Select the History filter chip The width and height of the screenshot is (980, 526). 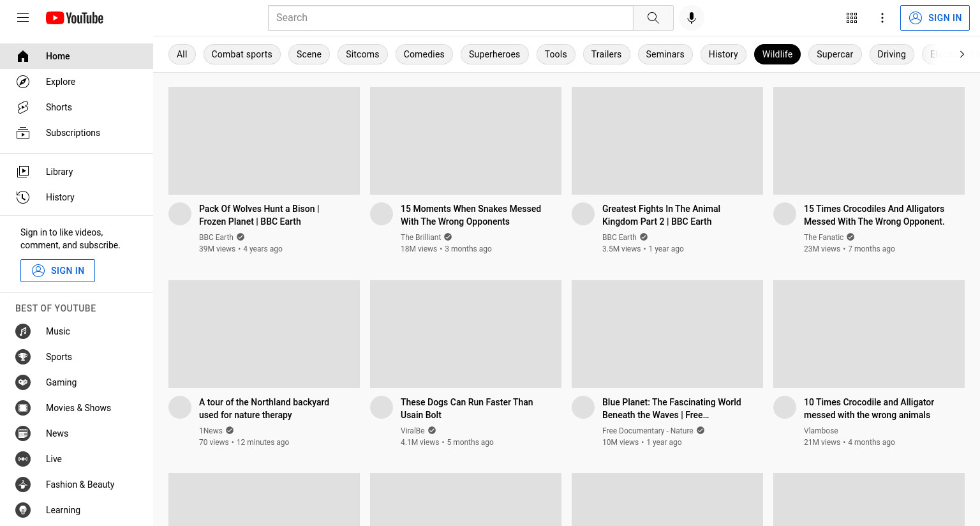723,54
